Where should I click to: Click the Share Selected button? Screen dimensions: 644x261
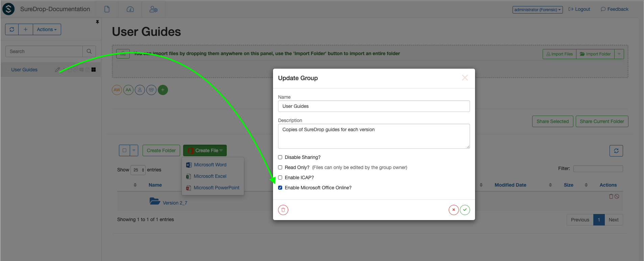click(x=553, y=121)
